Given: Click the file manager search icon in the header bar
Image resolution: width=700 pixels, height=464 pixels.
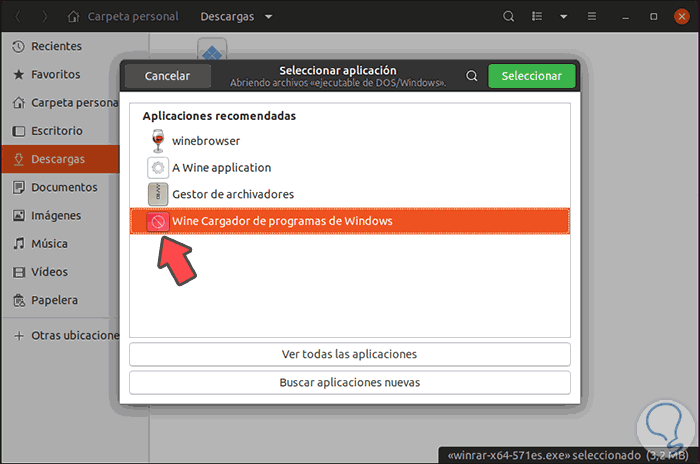Looking at the screenshot, I should (508, 17).
